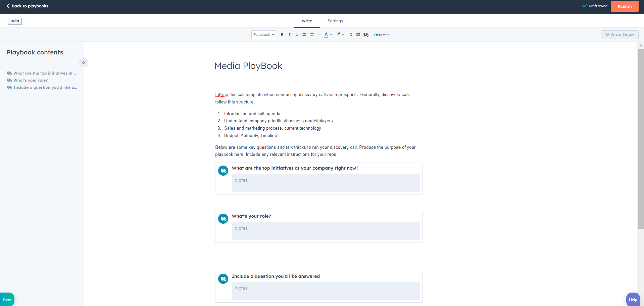
Task: Toggle bold formatting in the toolbar
Action: click(x=282, y=35)
